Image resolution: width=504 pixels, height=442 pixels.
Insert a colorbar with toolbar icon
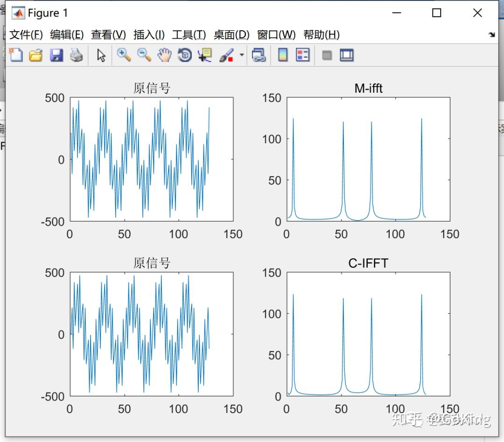click(x=282, y=55)
